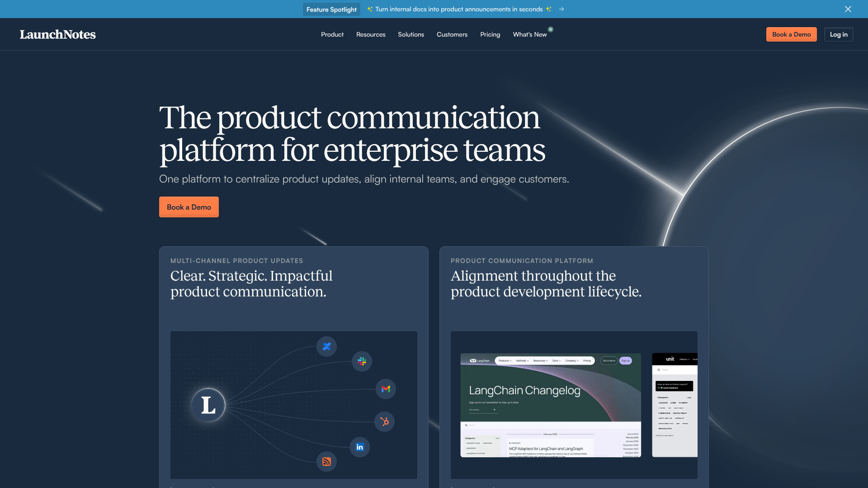
Task: Select the Confluence integration icon
Action: coord(327,347)
